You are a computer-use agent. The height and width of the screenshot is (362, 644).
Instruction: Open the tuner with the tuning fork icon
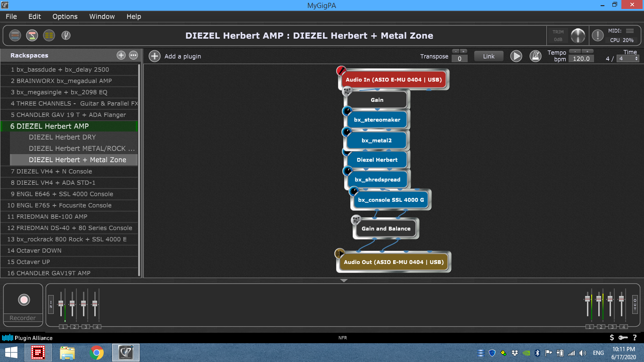pos(66,35)
